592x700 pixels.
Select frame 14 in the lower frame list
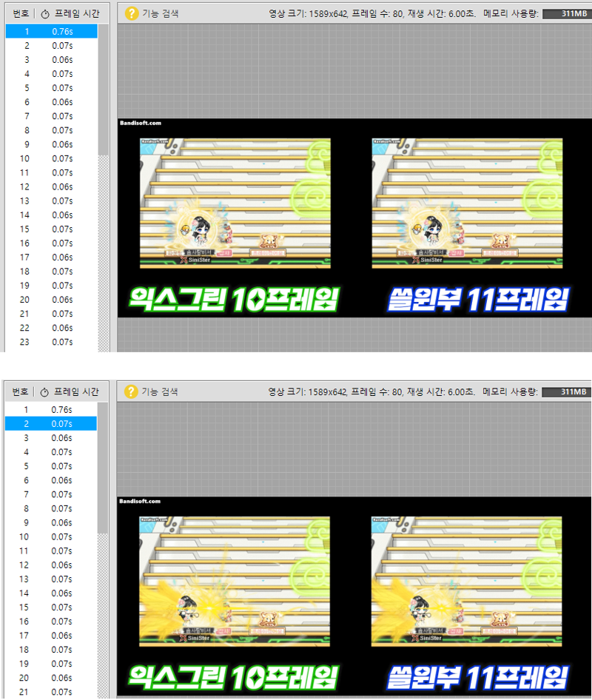[51, 593]
